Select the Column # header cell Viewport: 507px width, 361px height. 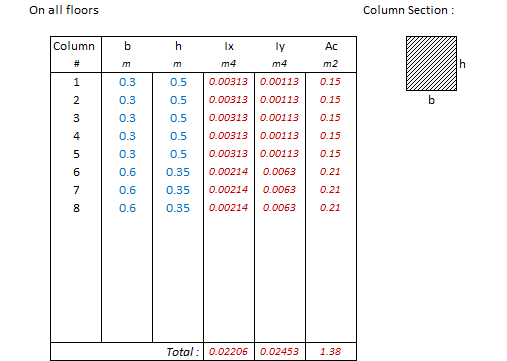click(x=76, y=54)
